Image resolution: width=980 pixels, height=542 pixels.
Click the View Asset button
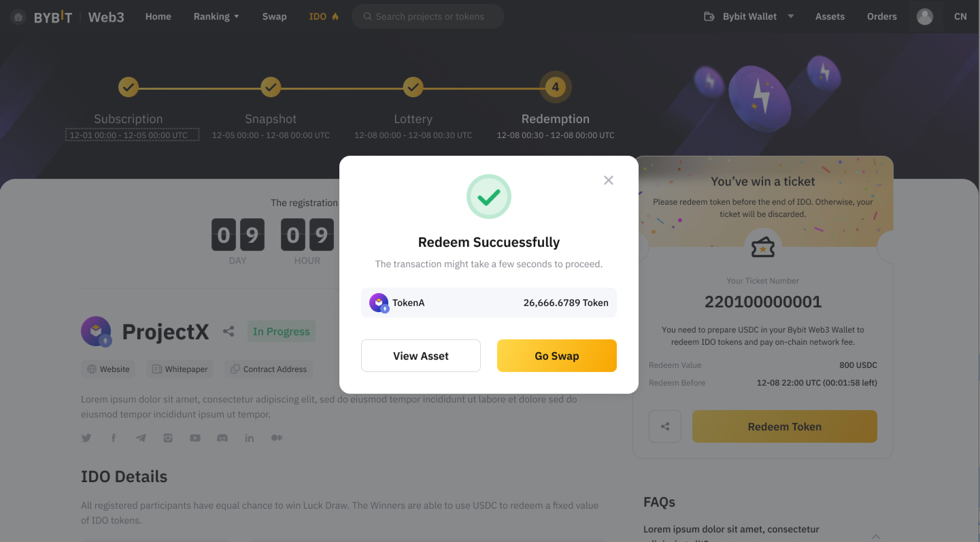click(x=421, y=356)
